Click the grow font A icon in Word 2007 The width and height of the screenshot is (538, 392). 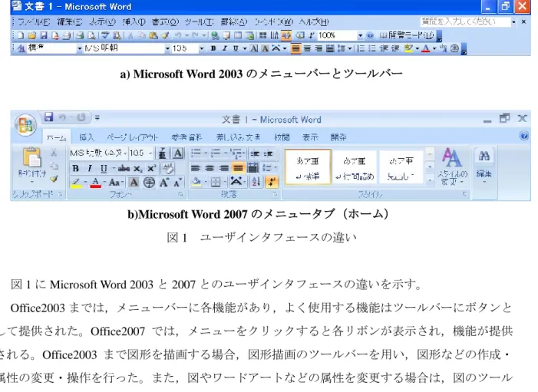164,183
